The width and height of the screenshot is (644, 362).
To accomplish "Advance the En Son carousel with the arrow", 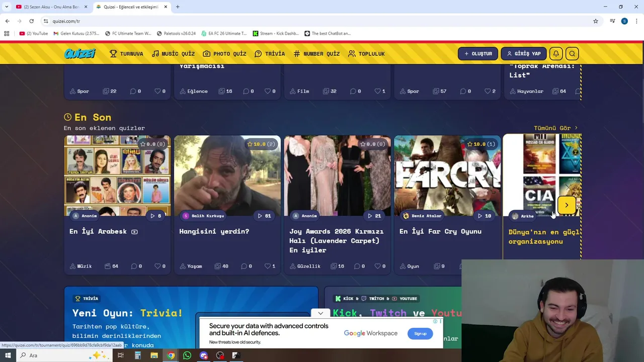I will pos(567,205).
